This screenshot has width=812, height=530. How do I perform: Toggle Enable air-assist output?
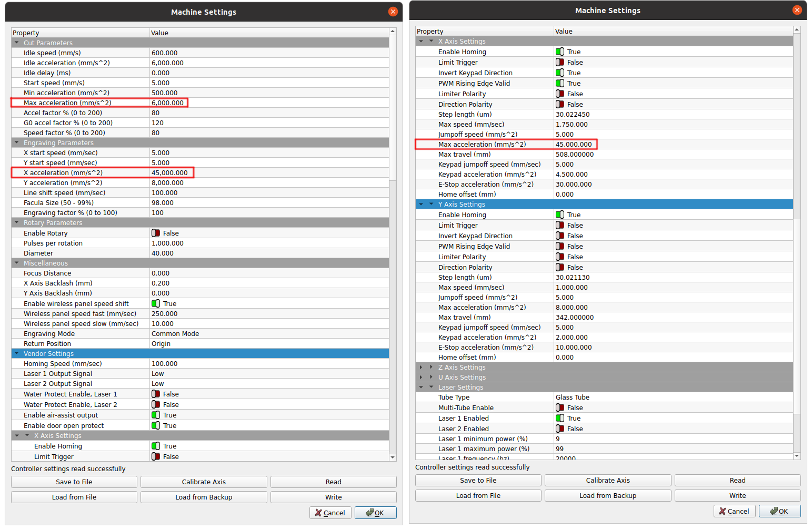coord(156,415)
